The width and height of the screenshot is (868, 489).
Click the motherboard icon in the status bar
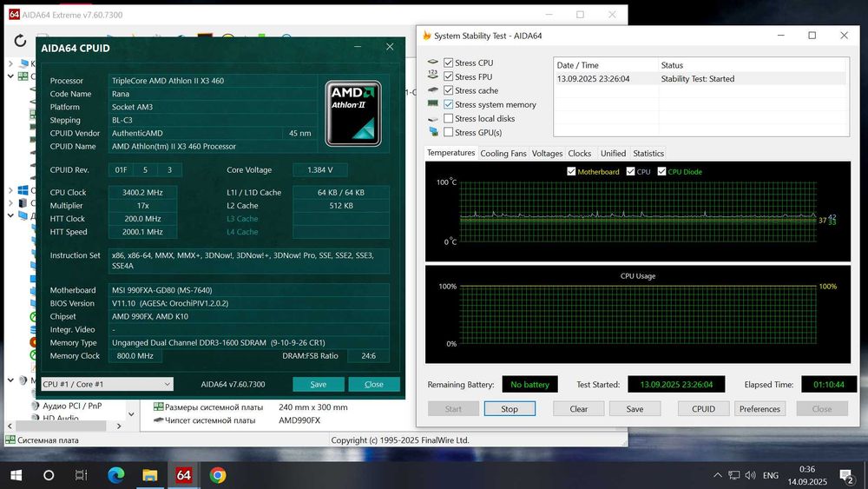click(x=10, y=439)
